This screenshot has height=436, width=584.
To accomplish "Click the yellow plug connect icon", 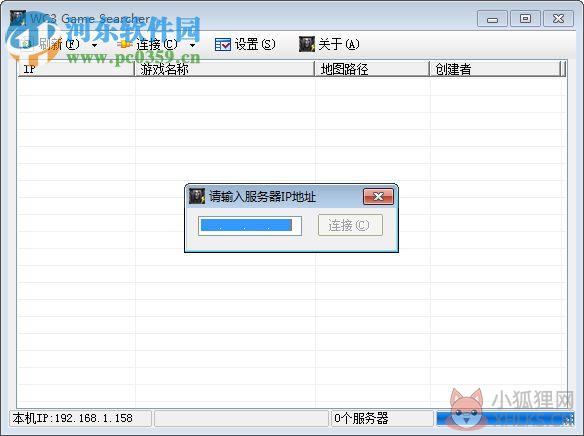I will coord(125,45).
